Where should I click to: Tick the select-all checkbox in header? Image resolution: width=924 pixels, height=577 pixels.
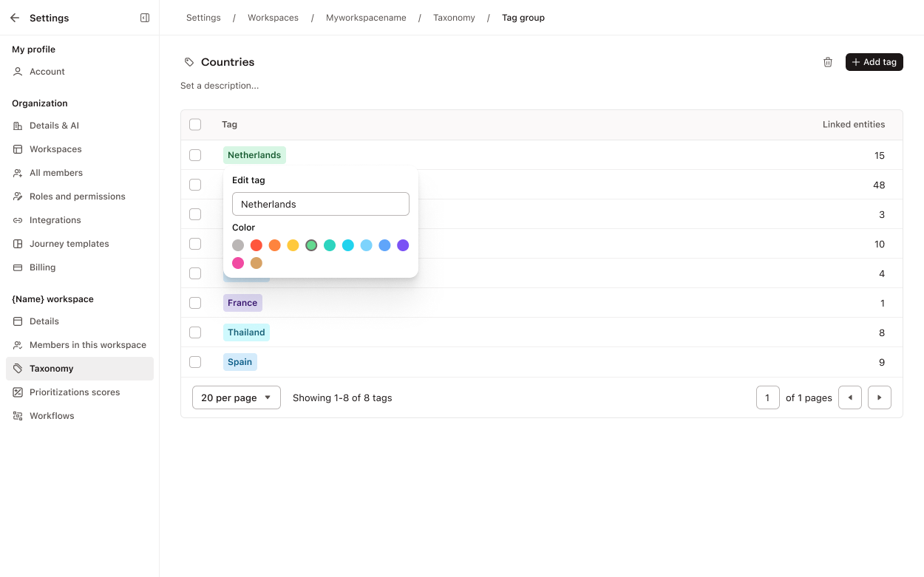[195, 125]
